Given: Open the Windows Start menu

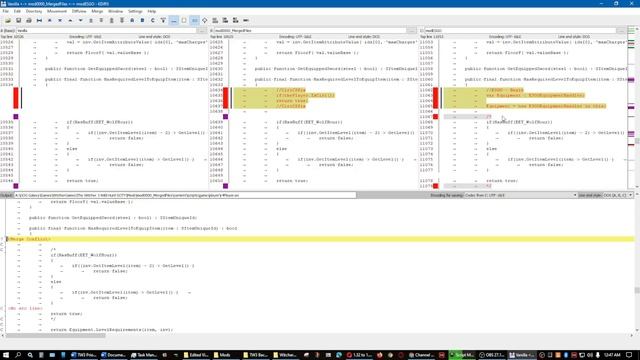Looking at the screenshot, I should pyautogui.click(x=6, y=355).
